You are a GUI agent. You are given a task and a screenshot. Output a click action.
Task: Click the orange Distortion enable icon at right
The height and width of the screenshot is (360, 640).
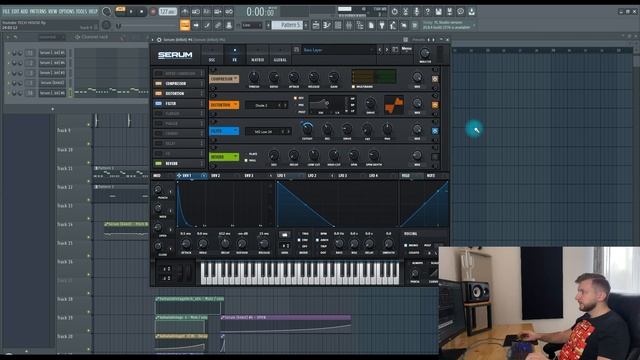(x=435, y=105)
